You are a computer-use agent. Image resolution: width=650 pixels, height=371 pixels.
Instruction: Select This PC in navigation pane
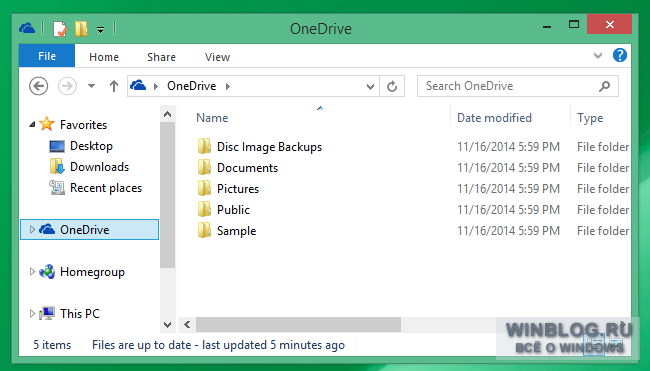pyautogui.click(x=80, y=313)
